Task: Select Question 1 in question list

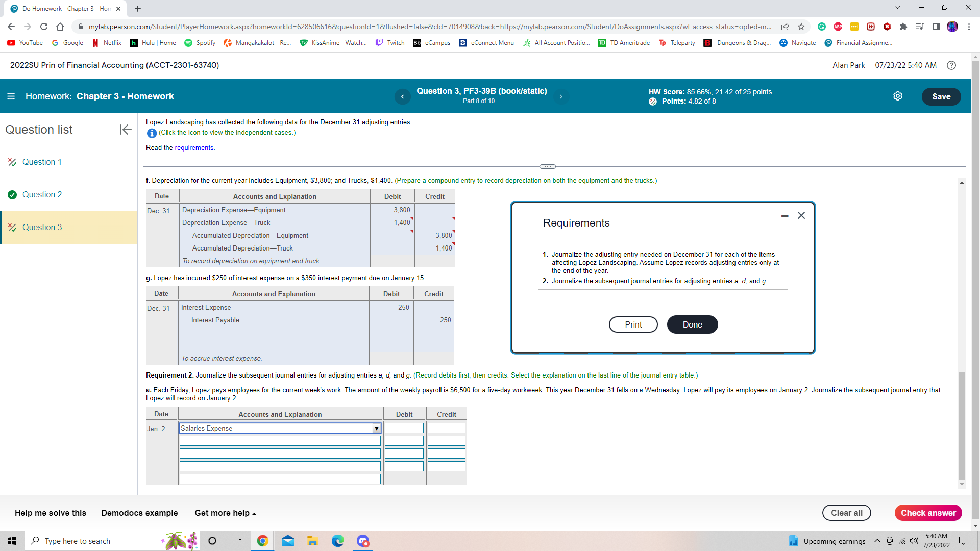Action: (42, 162)
